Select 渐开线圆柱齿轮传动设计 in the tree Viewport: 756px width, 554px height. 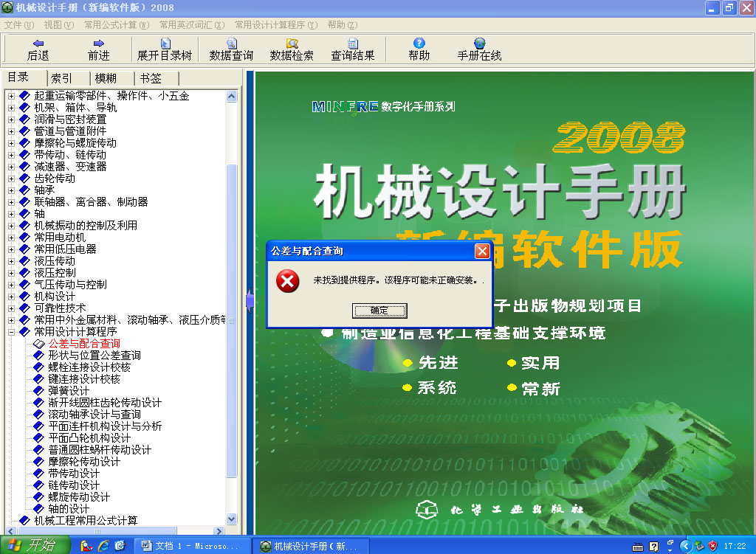tap(105, 403)
